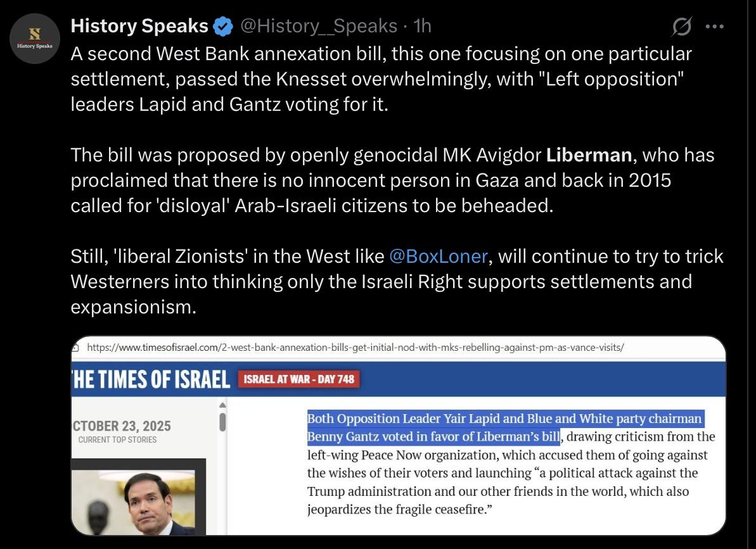Open the top story photo thumbnail
756x549 pixels.
tap(138, 497)
